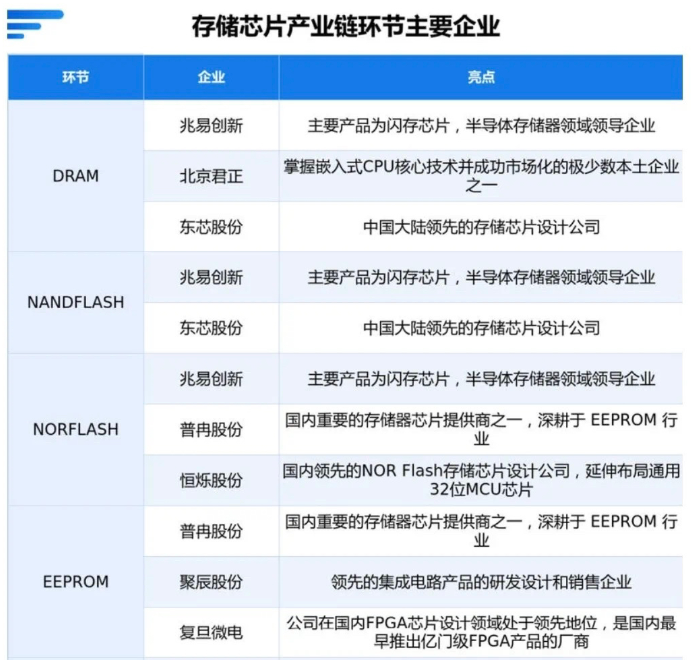Click the 亮点 column header
The height and width of the screenshot is (660, 691).
[481, 77]
